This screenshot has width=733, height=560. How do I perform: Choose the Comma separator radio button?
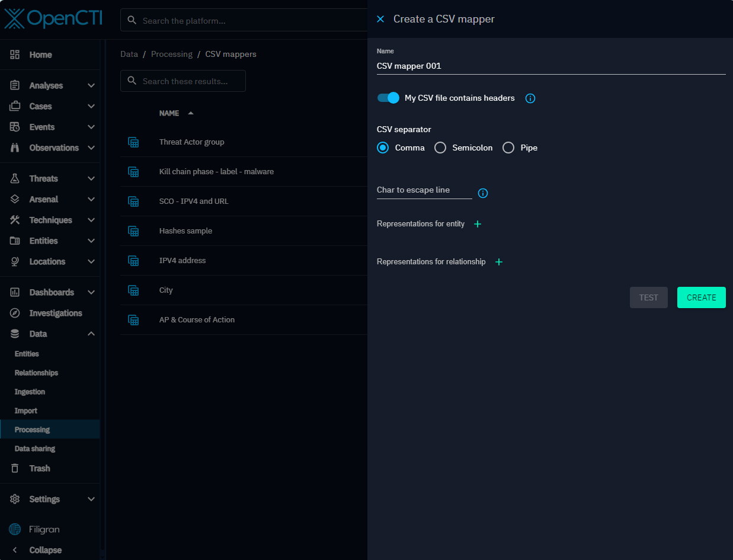tap(383, 148)
